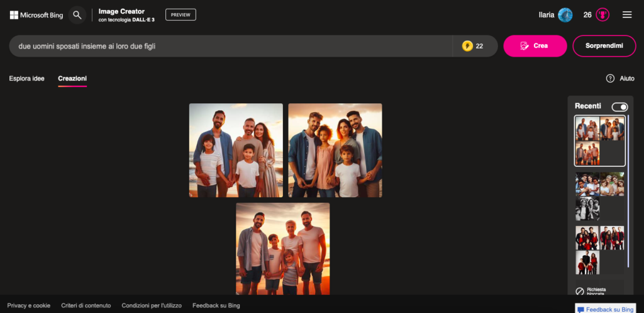This screenshot has width=644, height=313.
Task: Click the Aiuto question mark icon
Action: [610, 79]
